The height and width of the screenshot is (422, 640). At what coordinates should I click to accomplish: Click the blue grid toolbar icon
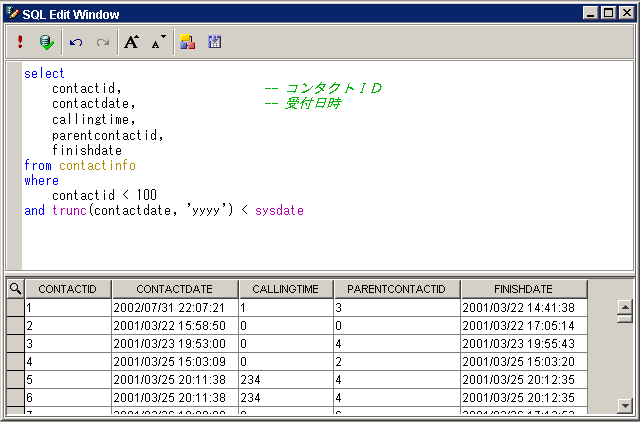[x=214, y=42]
